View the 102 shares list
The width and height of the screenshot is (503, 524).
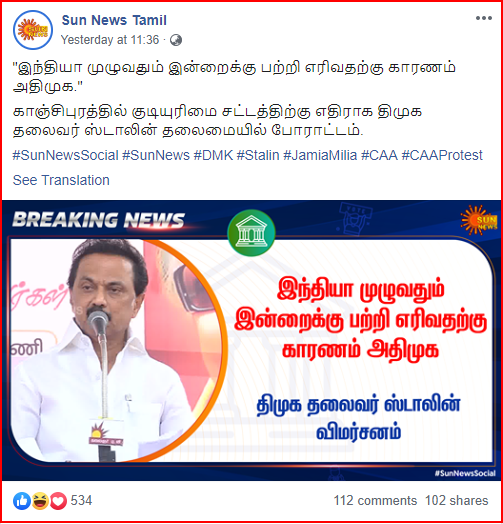click(457, 501)
